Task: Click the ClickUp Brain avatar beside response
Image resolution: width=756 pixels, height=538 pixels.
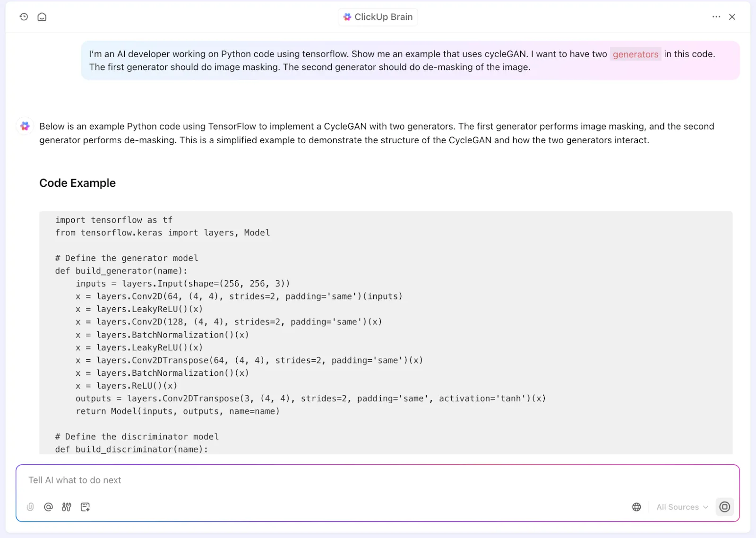Action: coord(25,126)
